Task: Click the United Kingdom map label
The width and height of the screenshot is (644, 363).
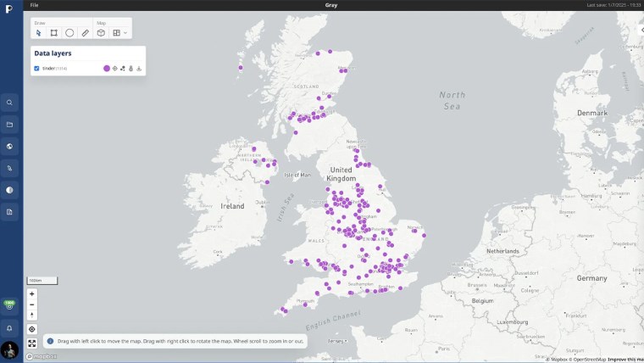Action: point(341,174)
